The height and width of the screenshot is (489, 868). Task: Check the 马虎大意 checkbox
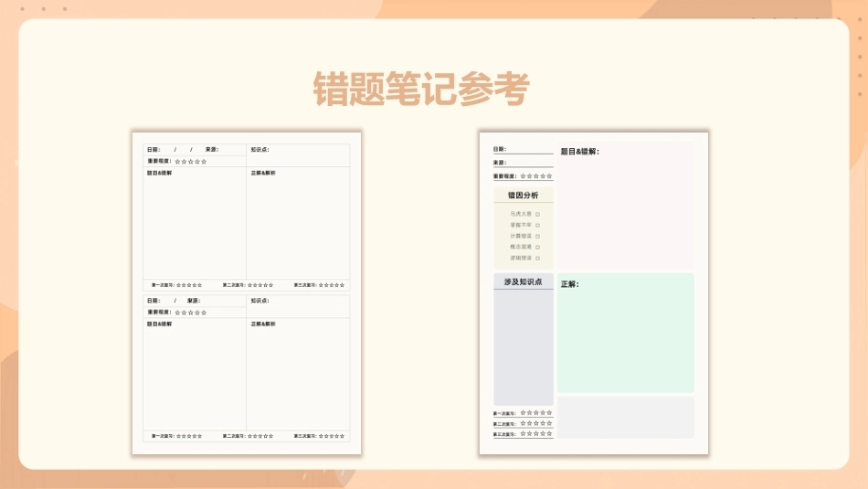pyautogui.click(x=537, y=214)
